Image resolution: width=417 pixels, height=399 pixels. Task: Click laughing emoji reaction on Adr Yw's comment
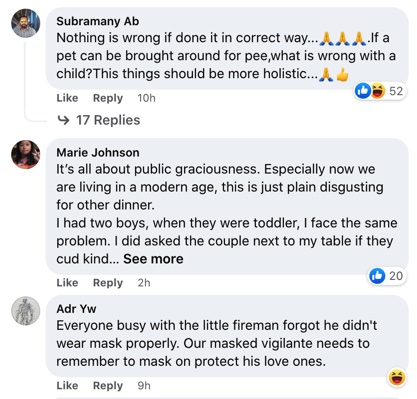[397, 378]
